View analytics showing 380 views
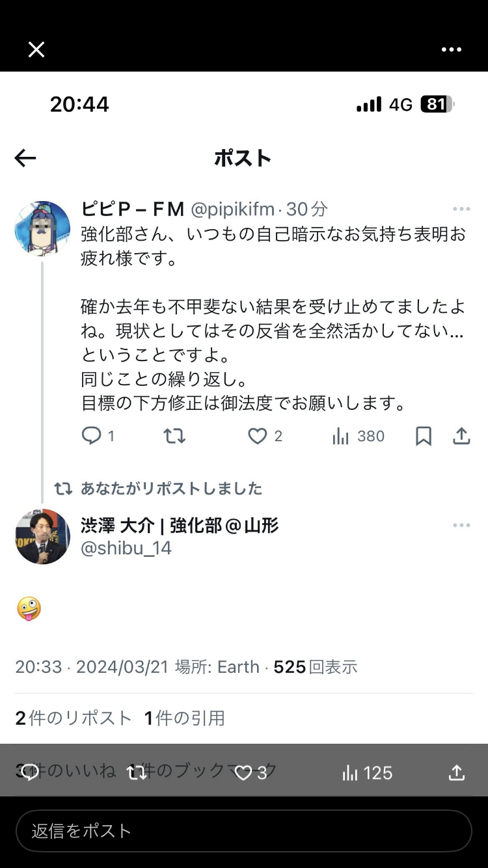The width and height of the screenshot is (488, 868). [358, 436]
